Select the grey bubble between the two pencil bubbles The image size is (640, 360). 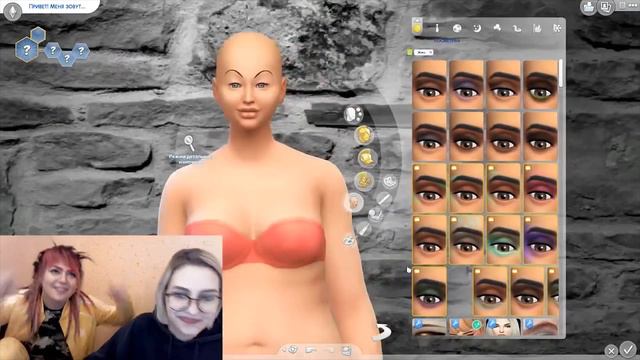coord(376,214)
